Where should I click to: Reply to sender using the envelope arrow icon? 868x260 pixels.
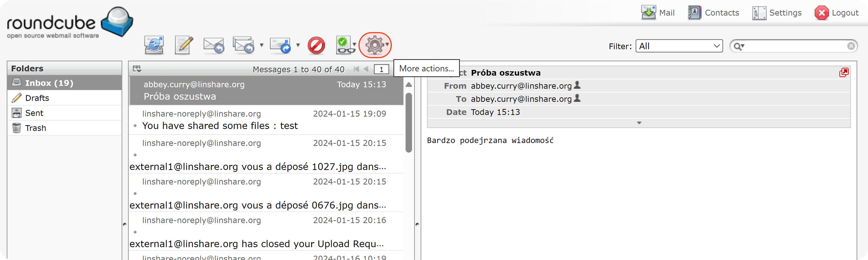click(214, 45)
